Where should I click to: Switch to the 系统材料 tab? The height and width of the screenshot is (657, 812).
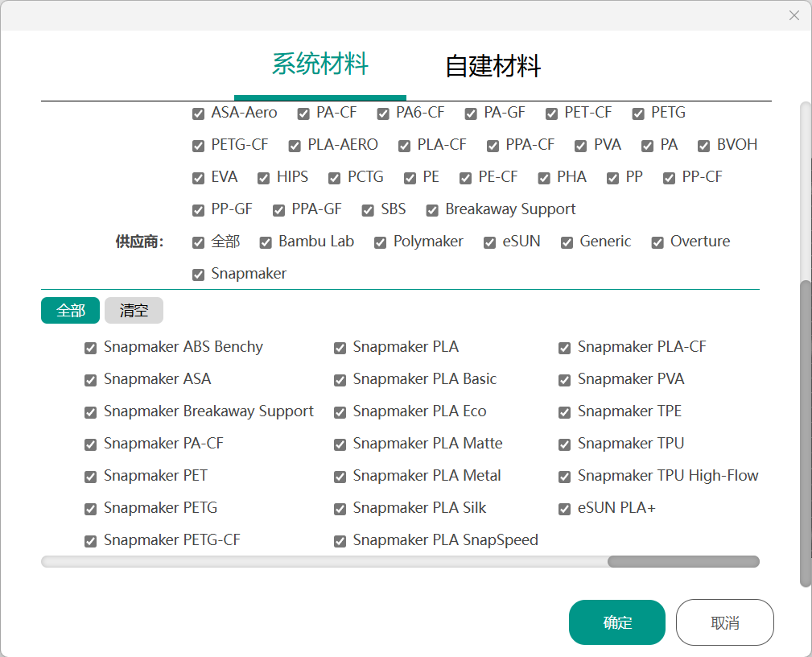(x=319, y=64)
